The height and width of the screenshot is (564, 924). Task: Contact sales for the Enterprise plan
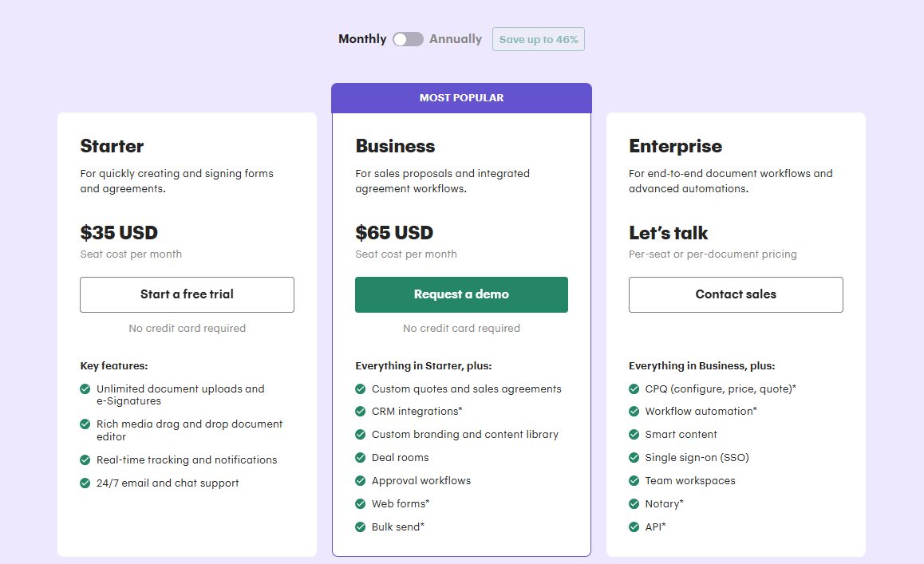pos(735,294)
